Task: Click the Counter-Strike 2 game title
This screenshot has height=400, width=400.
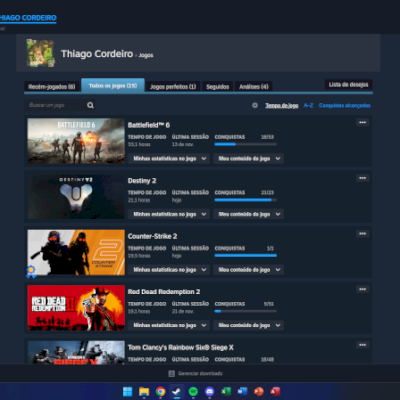Action: point(152,236)
